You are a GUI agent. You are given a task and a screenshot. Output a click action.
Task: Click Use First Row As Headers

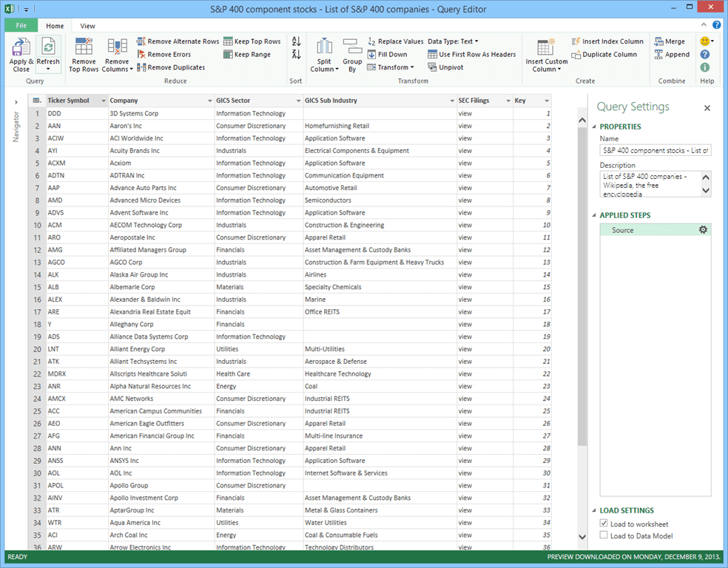(472, 54)
